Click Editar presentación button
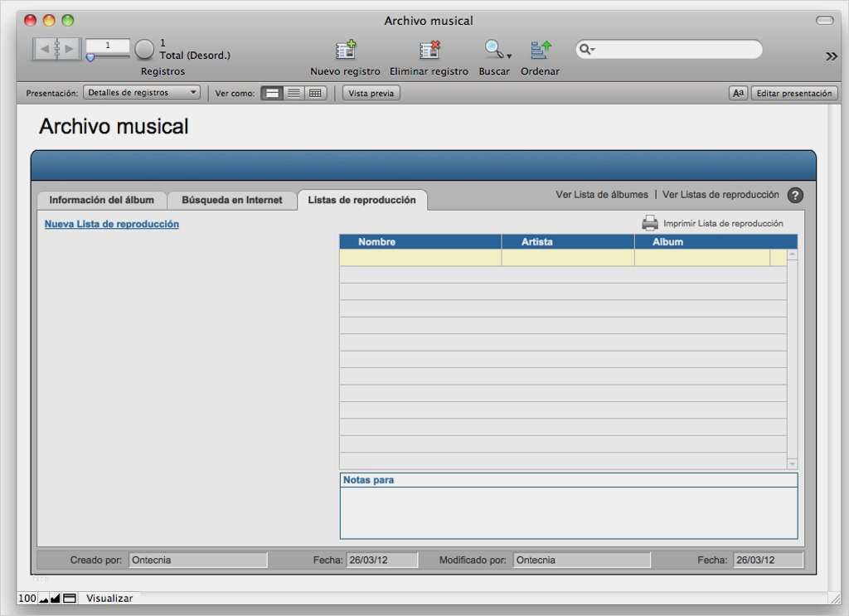This screenshot has width=849, height=616. 793,93
